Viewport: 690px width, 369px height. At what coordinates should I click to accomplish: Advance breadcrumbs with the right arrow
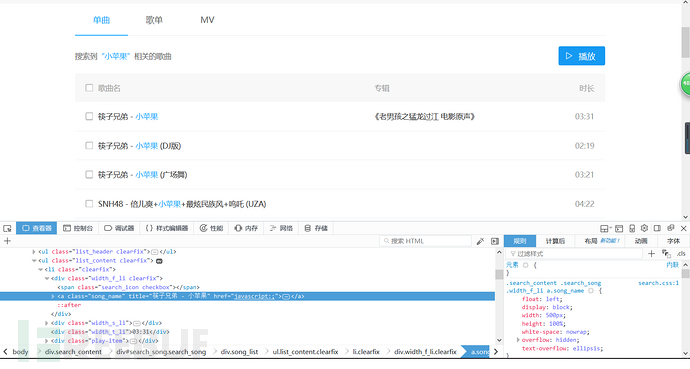496,352
